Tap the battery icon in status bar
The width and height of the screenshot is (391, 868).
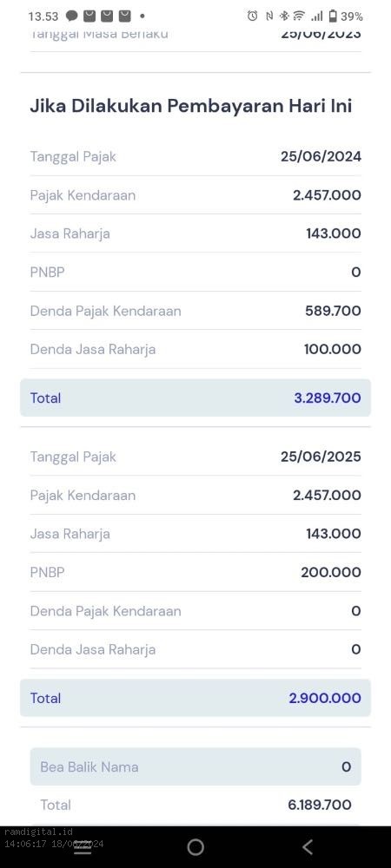click(333, 16)
